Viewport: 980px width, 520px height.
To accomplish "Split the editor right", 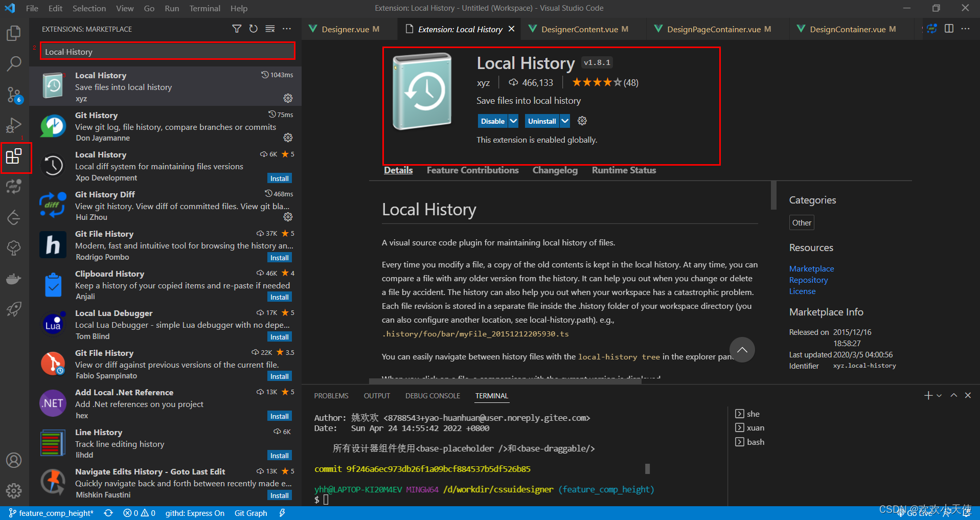I will (949, 29).
